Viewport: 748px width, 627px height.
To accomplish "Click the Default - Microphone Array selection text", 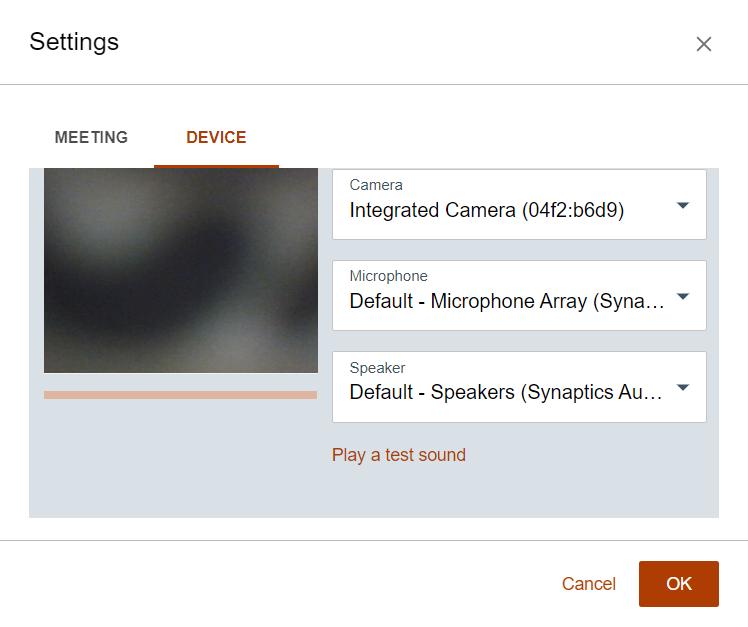I will (507, 302).
